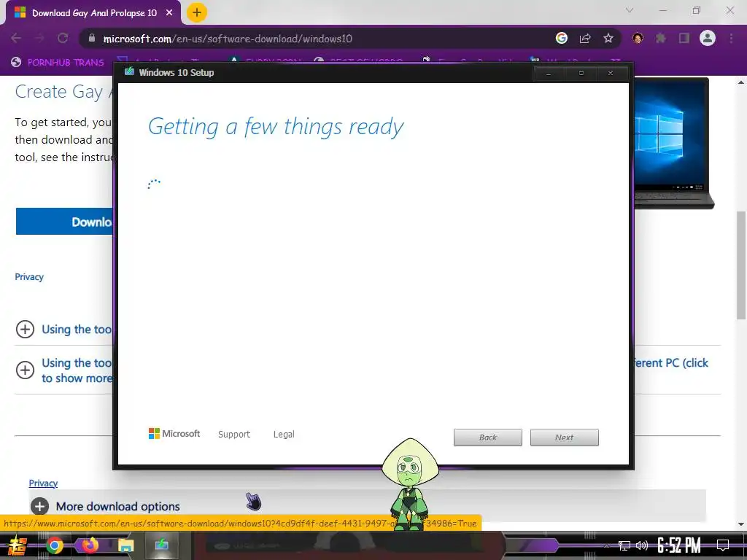View site information via the lock icon
The image size is (747, 560).
pos(92,39)
